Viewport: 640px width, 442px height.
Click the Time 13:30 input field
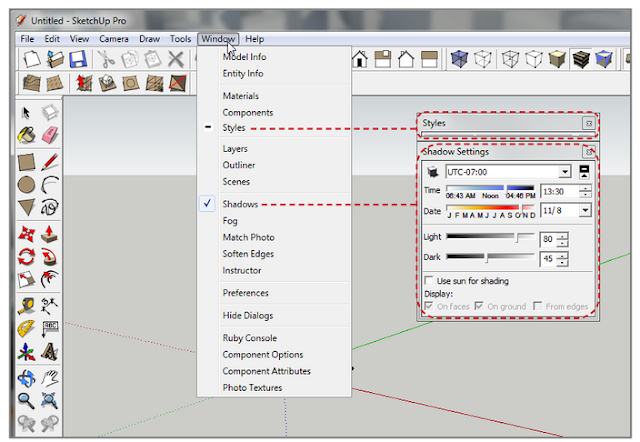click(560, 191)
